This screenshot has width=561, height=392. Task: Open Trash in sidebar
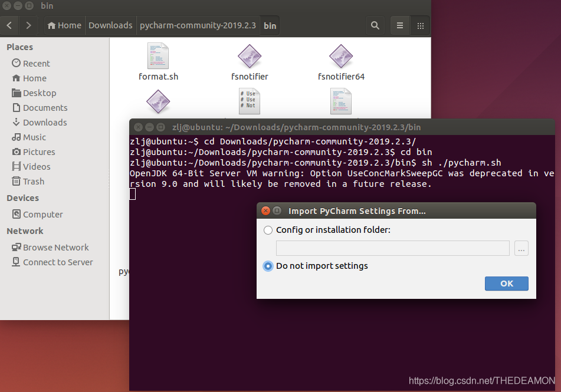pyautogui.click(x=28, y=182)
